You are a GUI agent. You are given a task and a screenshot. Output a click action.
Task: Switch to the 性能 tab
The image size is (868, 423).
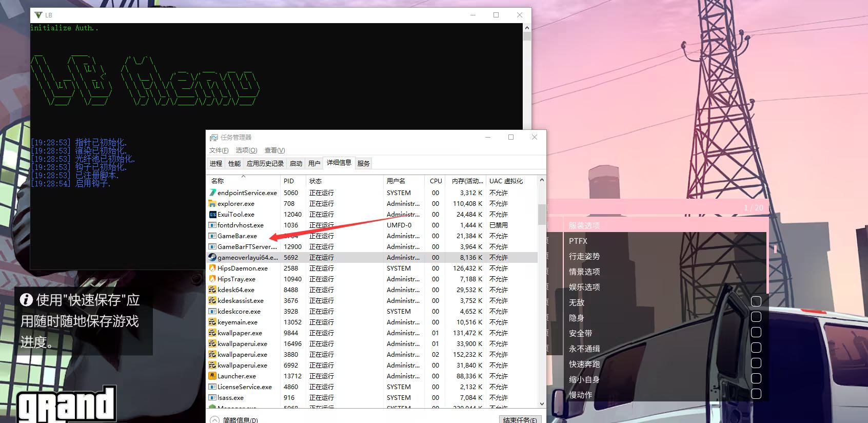point(234,163)
